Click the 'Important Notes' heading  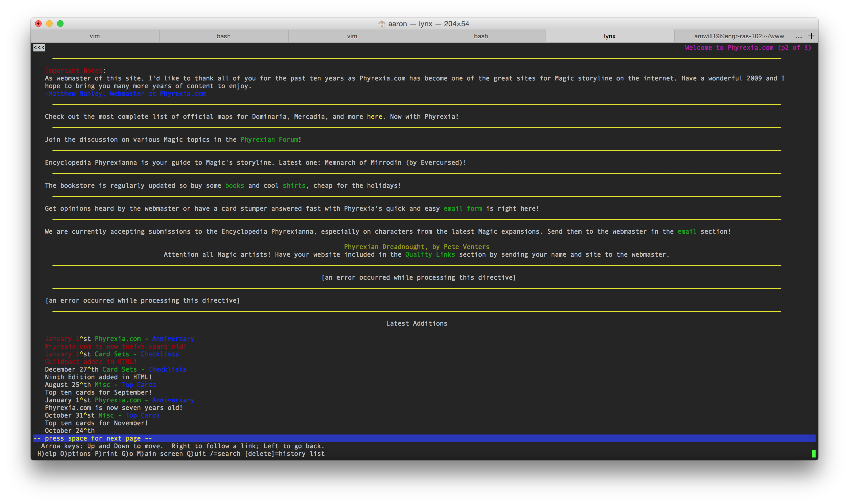(x=73, y=71)
